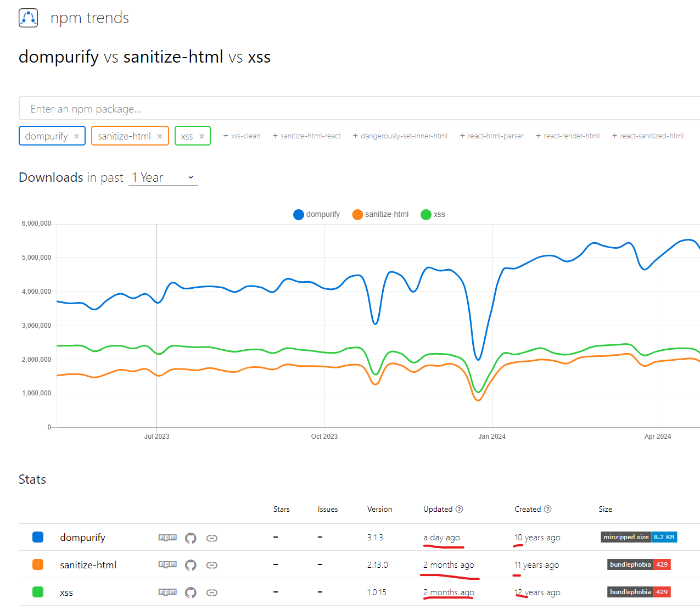This screenshot has height=615, width=700.
Task: Open xss homepage link icon
Action: coord(212,592)
